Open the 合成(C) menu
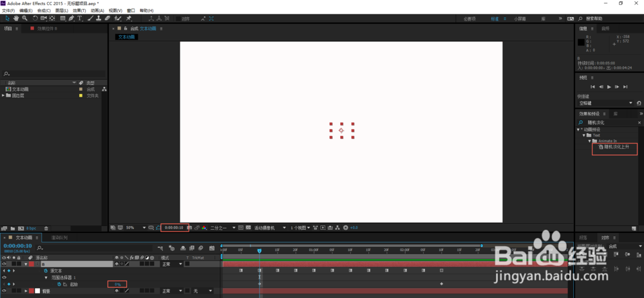 coord(44,10)
